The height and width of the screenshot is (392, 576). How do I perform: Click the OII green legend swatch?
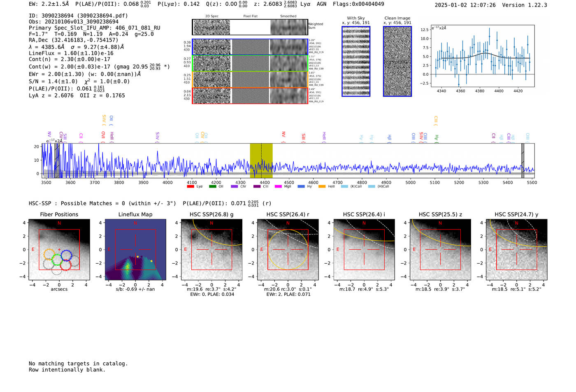tap(212, 186)
